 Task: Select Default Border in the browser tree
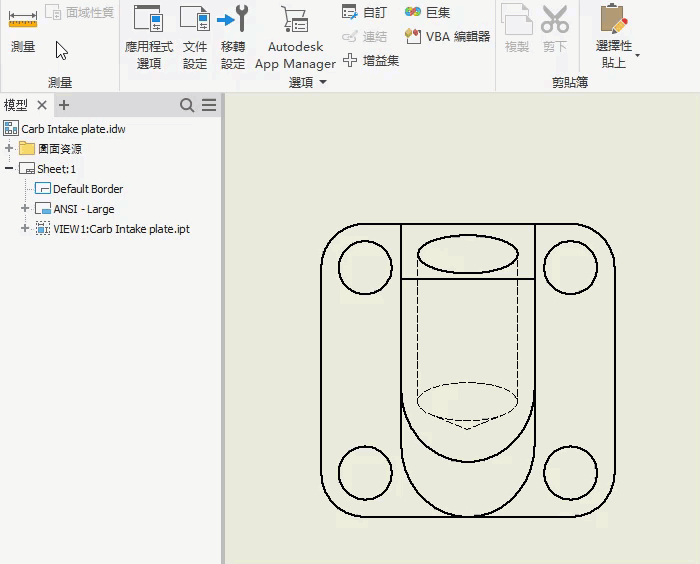pos(88,189)
